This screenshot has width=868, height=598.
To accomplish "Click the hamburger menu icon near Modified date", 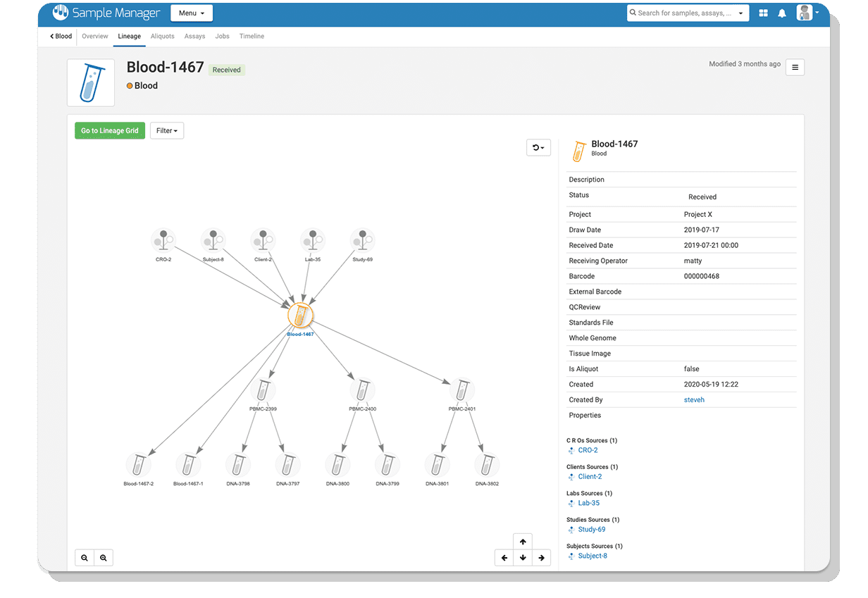I will [x=795, y=67].
